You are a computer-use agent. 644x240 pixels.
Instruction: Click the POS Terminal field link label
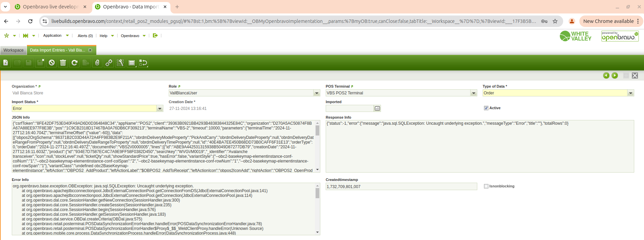click(337, 87)
